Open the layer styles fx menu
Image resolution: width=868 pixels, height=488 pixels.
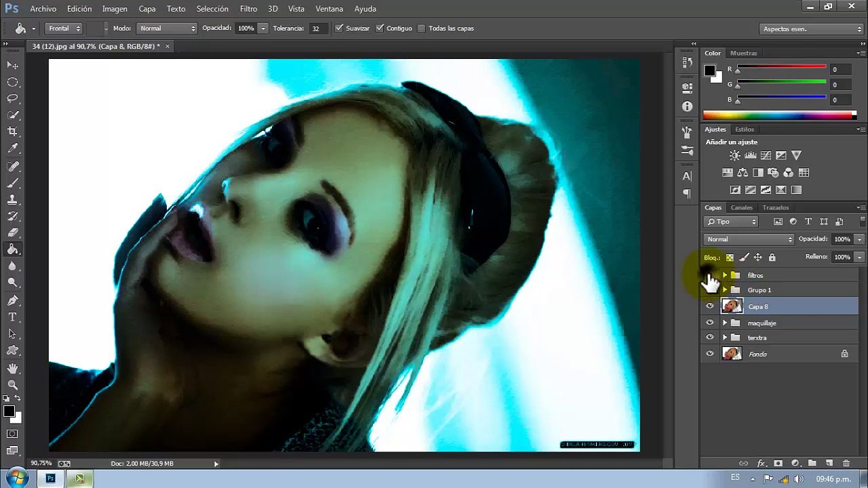pyautogui.click(x=761, y=464)
